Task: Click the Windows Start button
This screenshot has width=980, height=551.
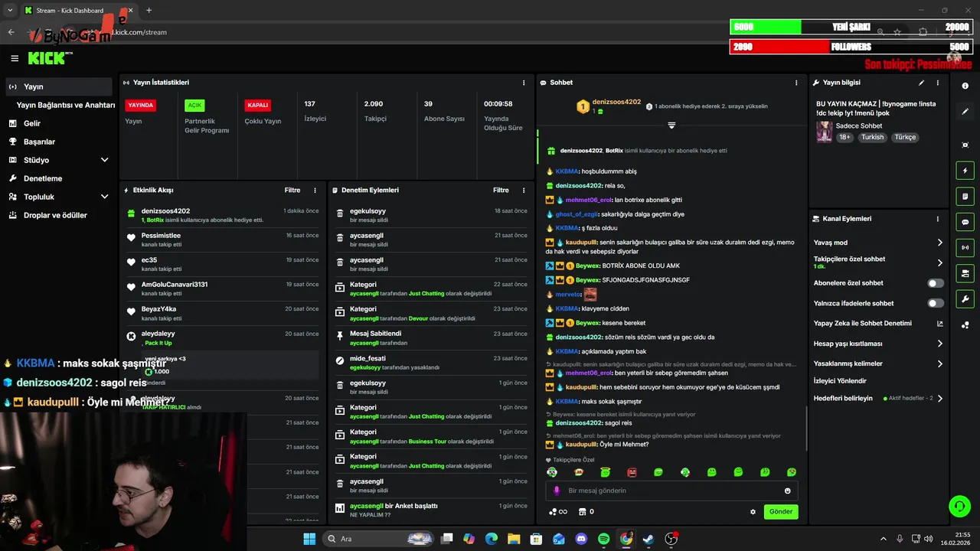Action: pos(309,539)
